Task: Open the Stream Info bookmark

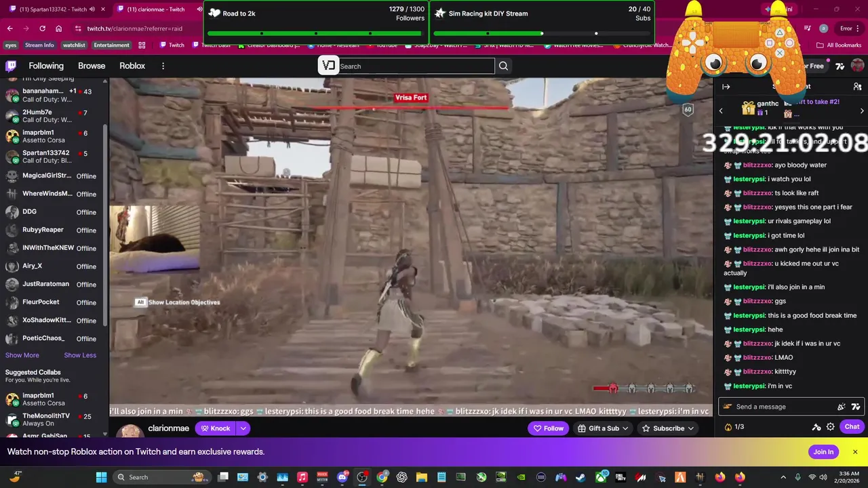Action: tap(39, 45)
